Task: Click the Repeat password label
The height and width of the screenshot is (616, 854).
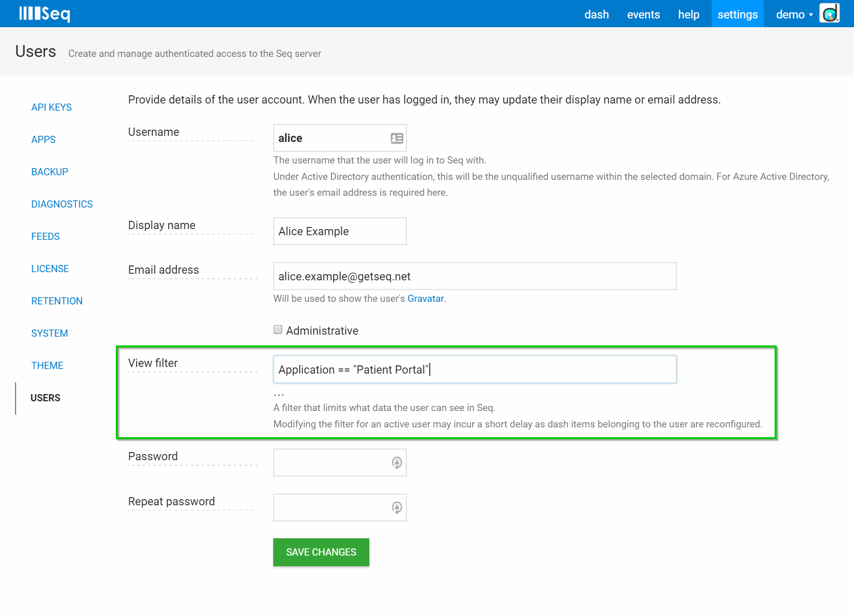Action: tap(172, 501)
